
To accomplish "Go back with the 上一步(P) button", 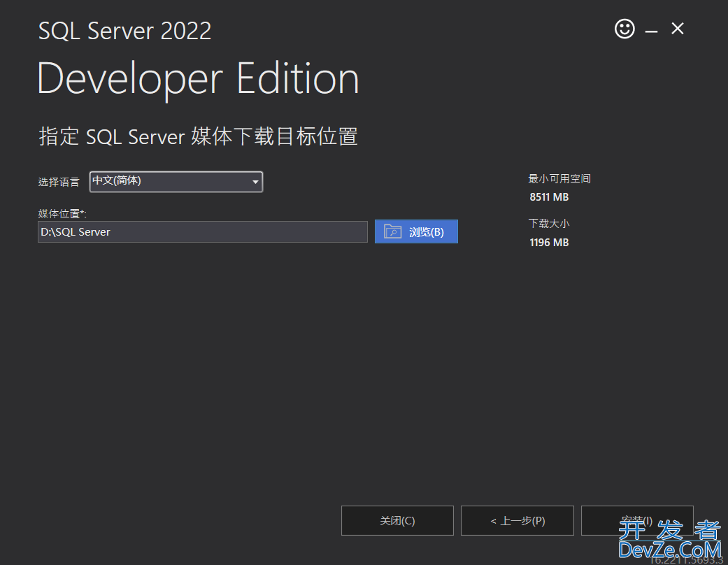I will click(x=518, y=520).
